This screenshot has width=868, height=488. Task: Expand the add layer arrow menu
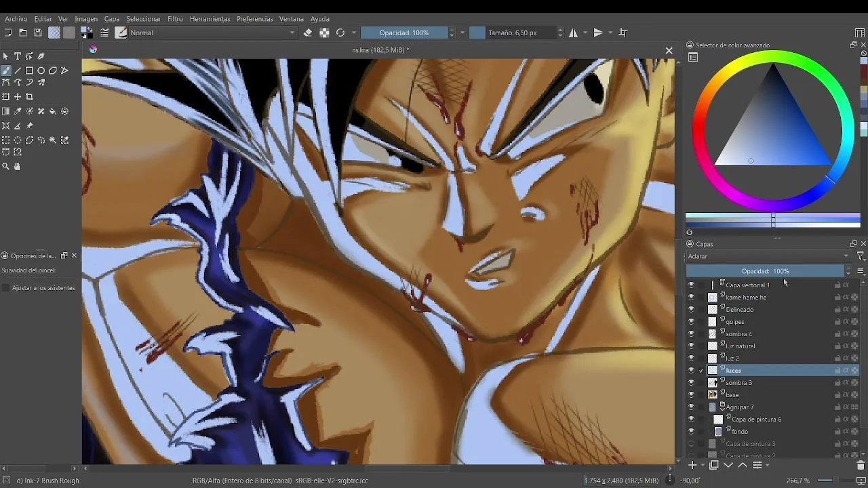(701, 465)
